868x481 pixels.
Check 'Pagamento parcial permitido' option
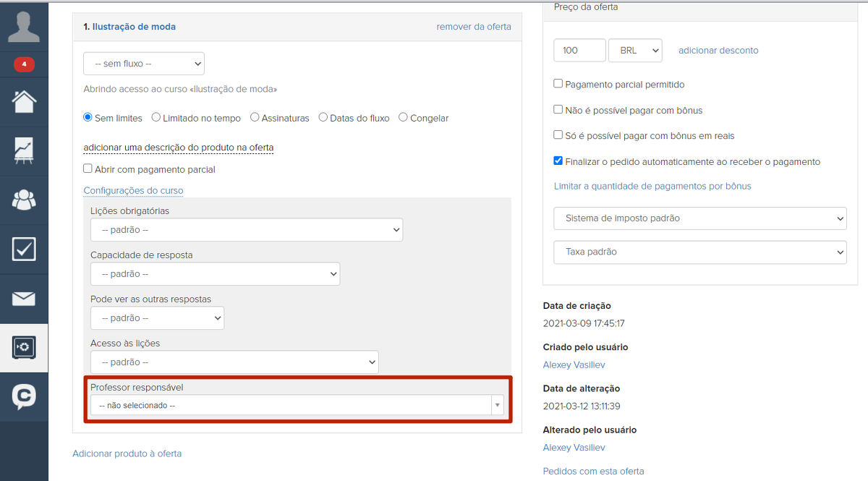(x=558, y=84)
